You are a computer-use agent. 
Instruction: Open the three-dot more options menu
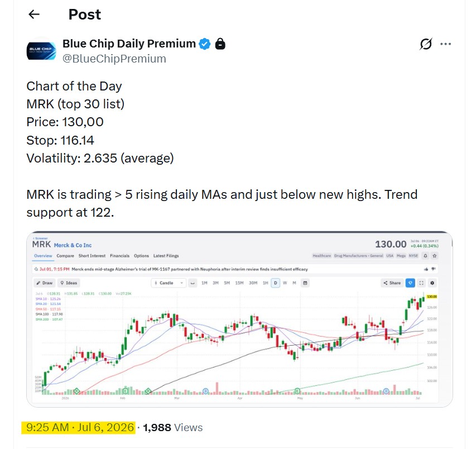point(445,44)
